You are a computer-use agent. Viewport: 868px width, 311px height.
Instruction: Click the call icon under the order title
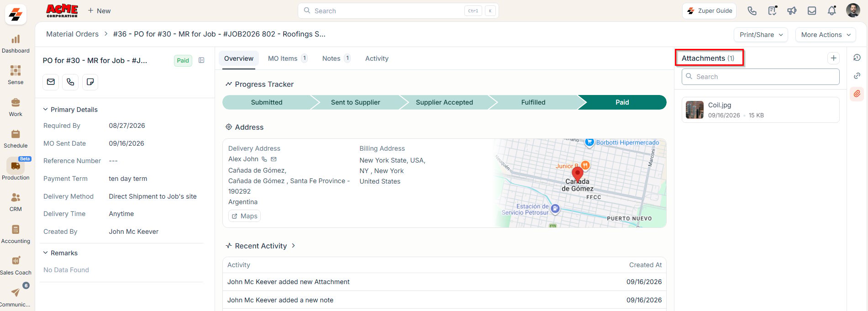(x=70, y=82)
